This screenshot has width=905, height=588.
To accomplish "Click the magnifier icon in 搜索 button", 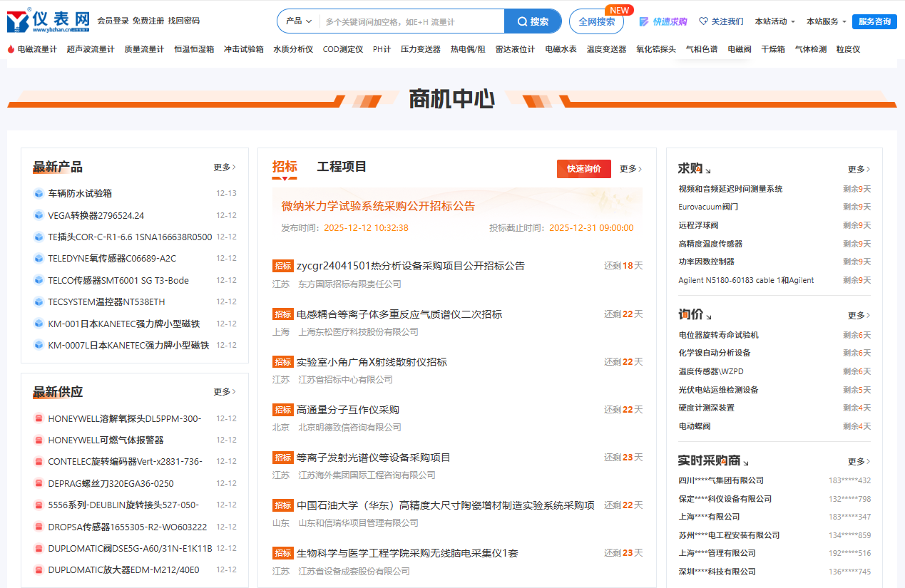I will click(x=522, y=21).
